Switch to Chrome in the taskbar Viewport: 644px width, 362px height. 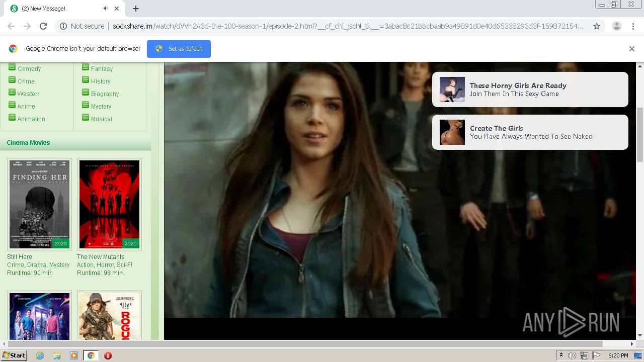pyautogui.click(x=91, y=355)
